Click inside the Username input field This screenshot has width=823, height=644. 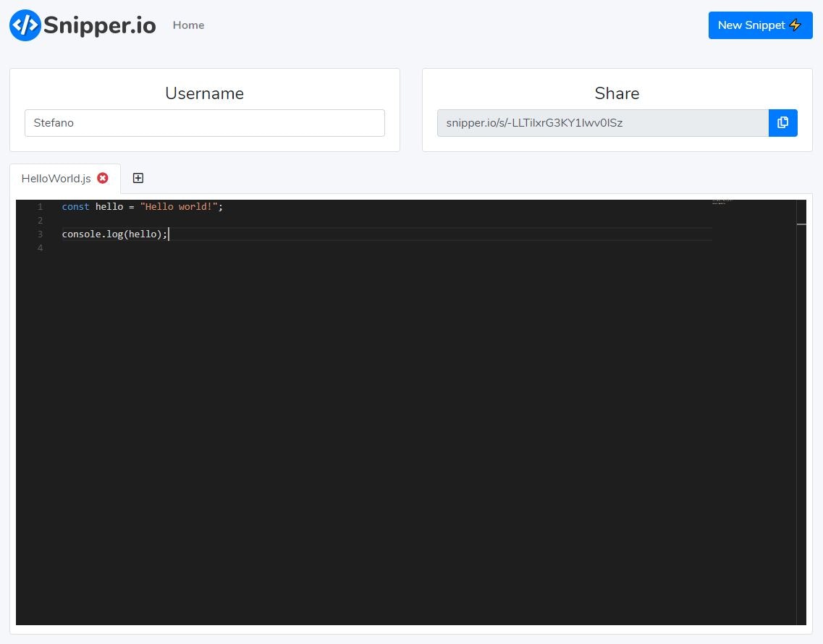(x=205, y=122)
